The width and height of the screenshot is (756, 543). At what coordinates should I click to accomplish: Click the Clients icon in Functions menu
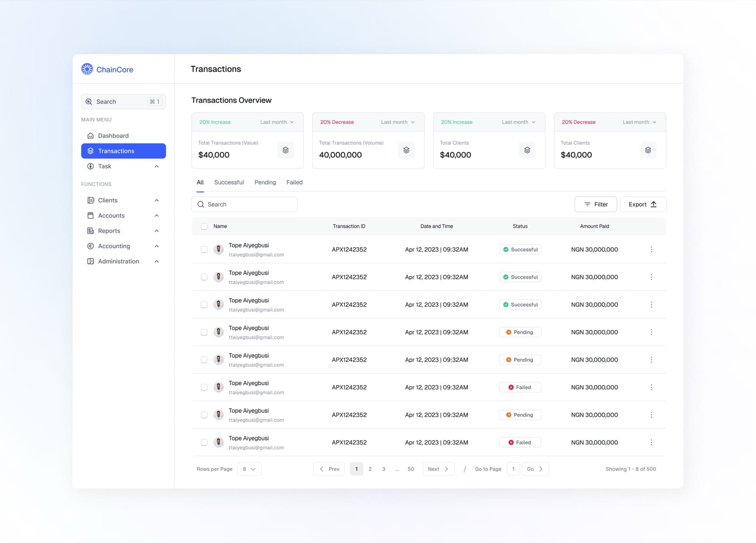[90, 200]
